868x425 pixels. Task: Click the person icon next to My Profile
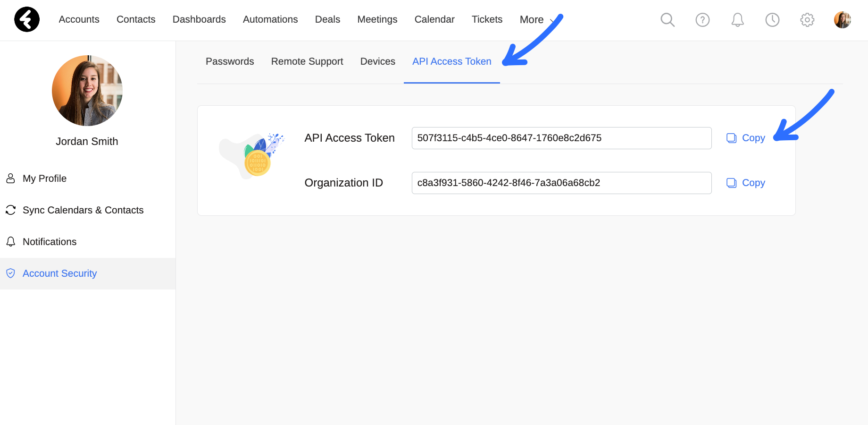(10, 178)
